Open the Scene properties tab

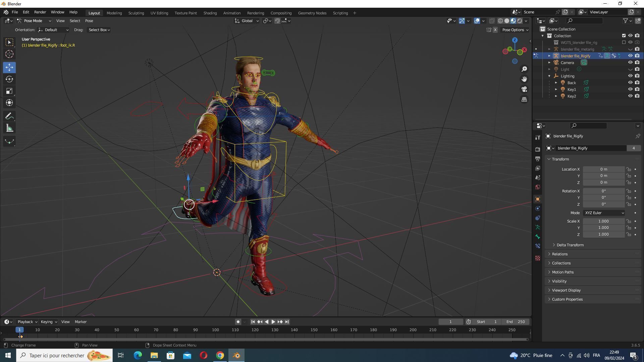pyautogui.click(x=538, y=177)
